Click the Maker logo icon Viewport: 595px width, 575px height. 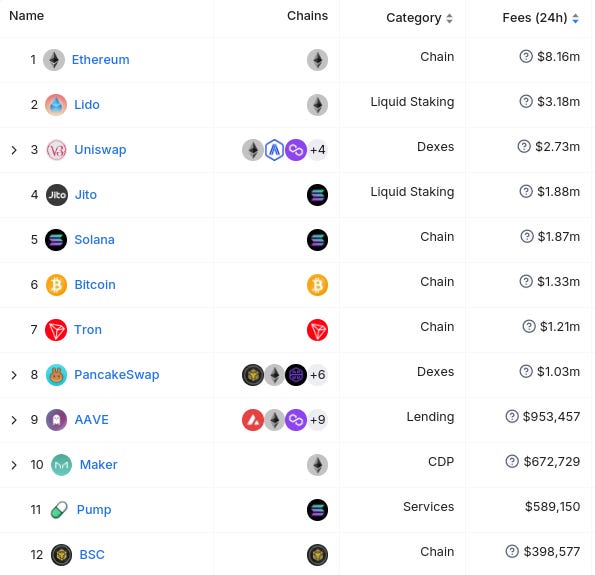(x=61, y=465)
